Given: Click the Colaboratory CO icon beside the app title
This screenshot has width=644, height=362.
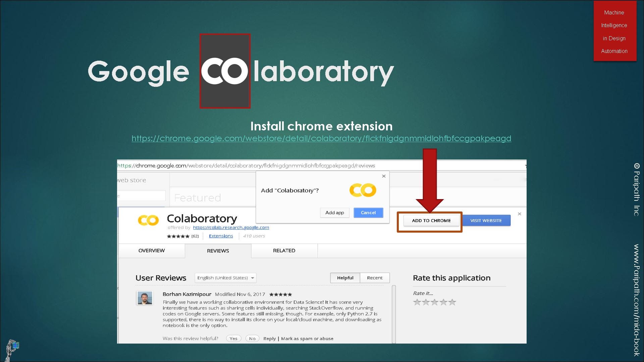Looking at the screenshot, I should pos(148,220).
